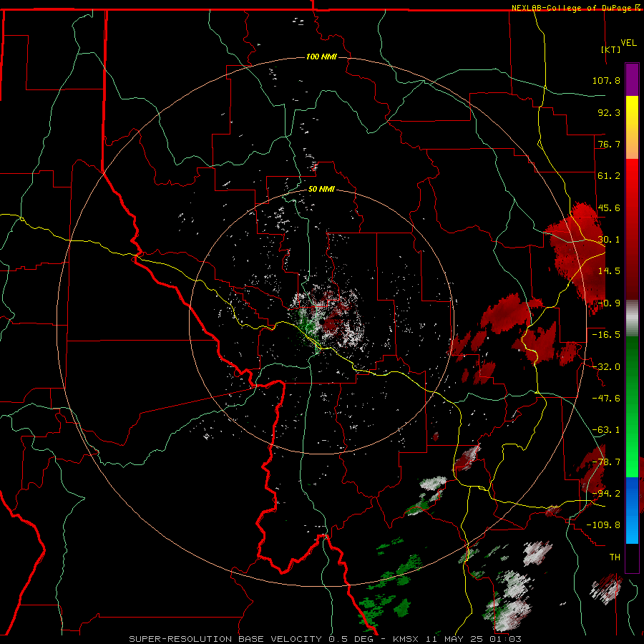Viewport: 644px width, 644px height.
Task: Click the blue segment of the color bar
Action: [x=632, y=510]
